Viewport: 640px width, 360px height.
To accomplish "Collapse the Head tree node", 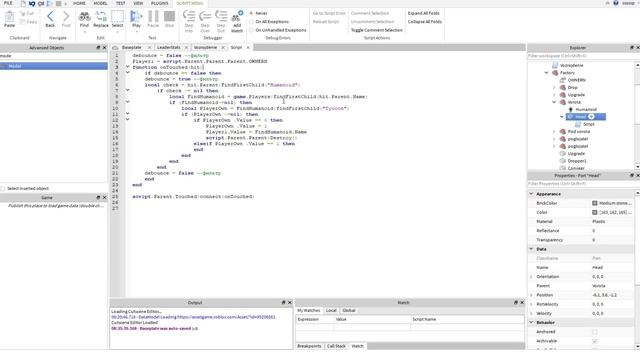I will coord(562,117).
